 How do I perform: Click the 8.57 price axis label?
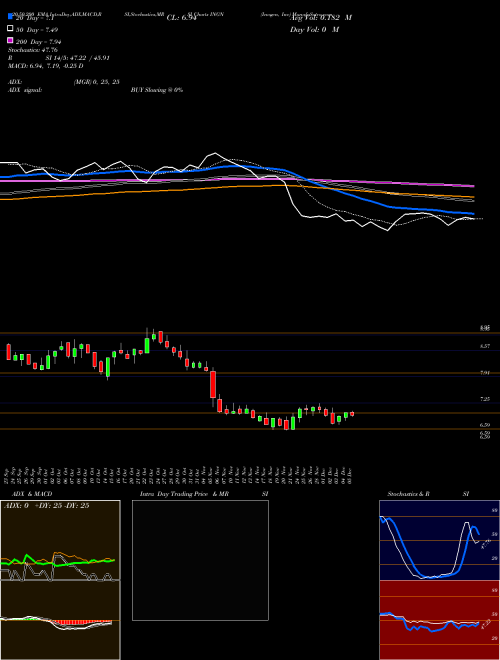point(485,346)
